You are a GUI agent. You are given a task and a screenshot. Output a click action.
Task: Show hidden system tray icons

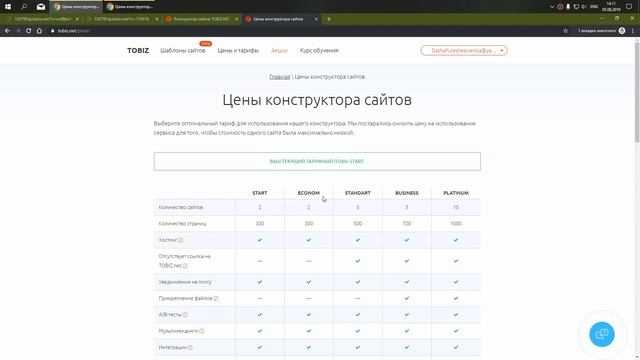pyautogui.click(x=552, y=7)
